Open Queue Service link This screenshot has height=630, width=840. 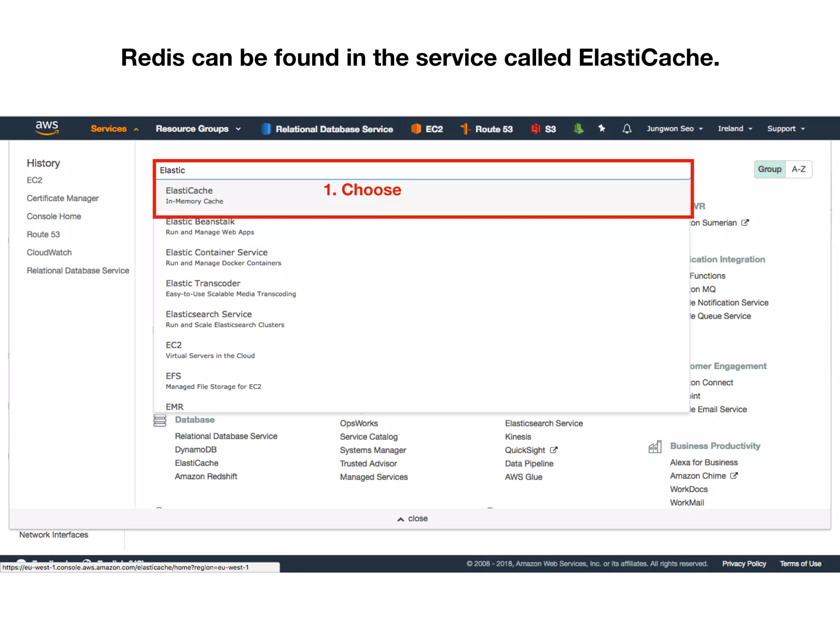721,316
